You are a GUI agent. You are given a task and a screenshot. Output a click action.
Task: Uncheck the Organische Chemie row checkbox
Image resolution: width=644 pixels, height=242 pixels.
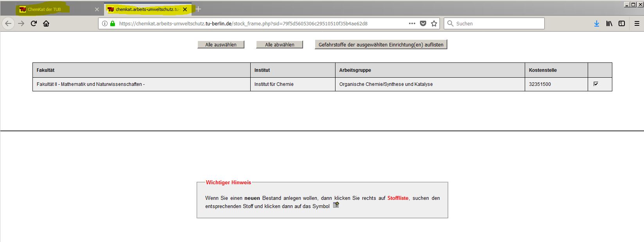596,84
